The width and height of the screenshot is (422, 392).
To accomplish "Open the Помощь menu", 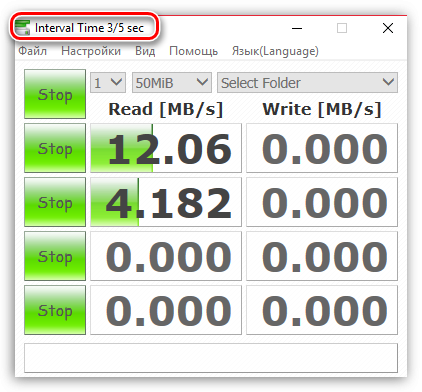I will [193, 51].
